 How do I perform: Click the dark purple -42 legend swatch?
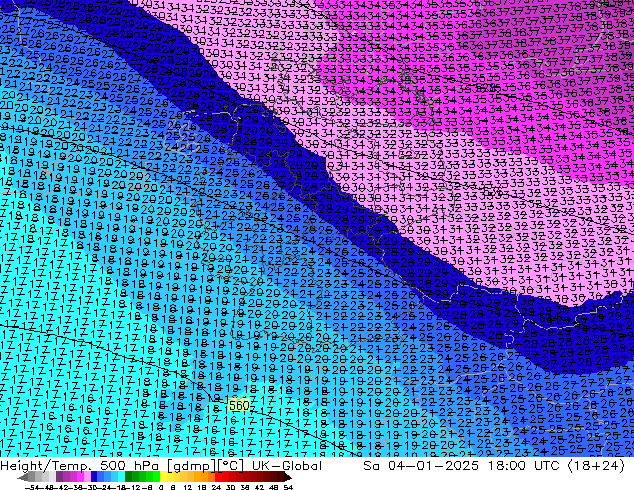[x=59, y=477]
